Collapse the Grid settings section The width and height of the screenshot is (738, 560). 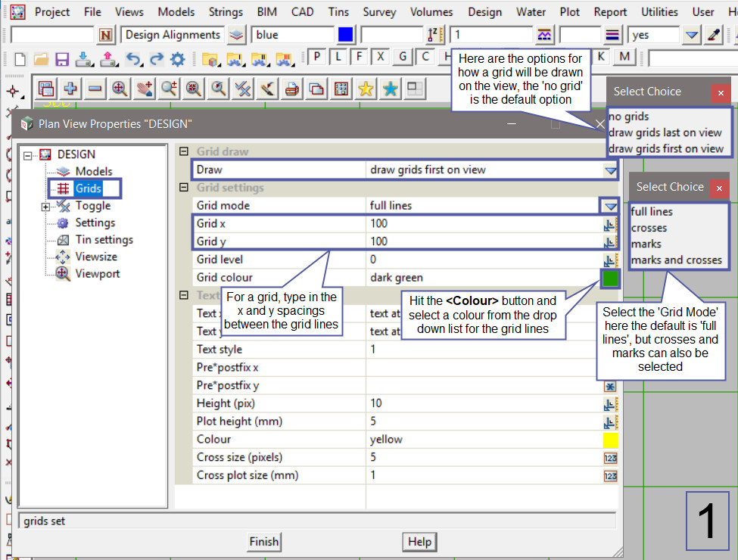pyautogui.click(x=183, y=188)
